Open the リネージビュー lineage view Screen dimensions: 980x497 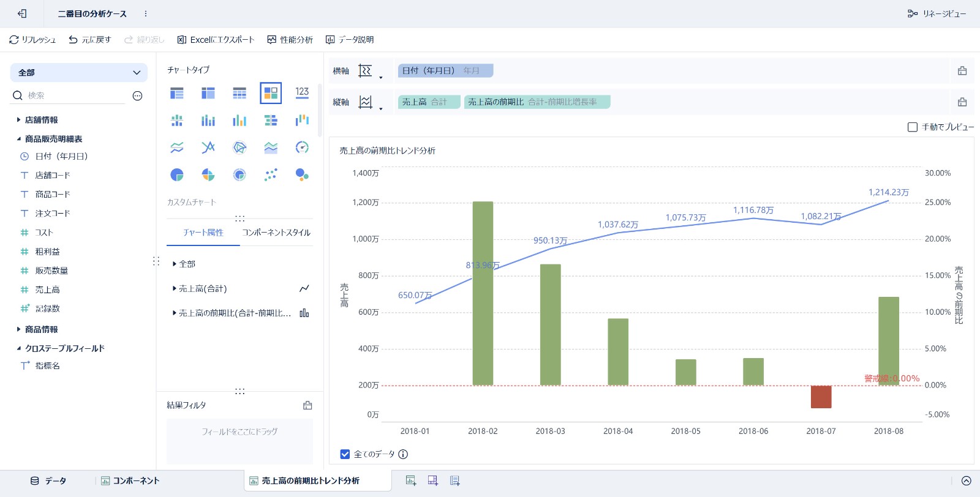(937, 13)
